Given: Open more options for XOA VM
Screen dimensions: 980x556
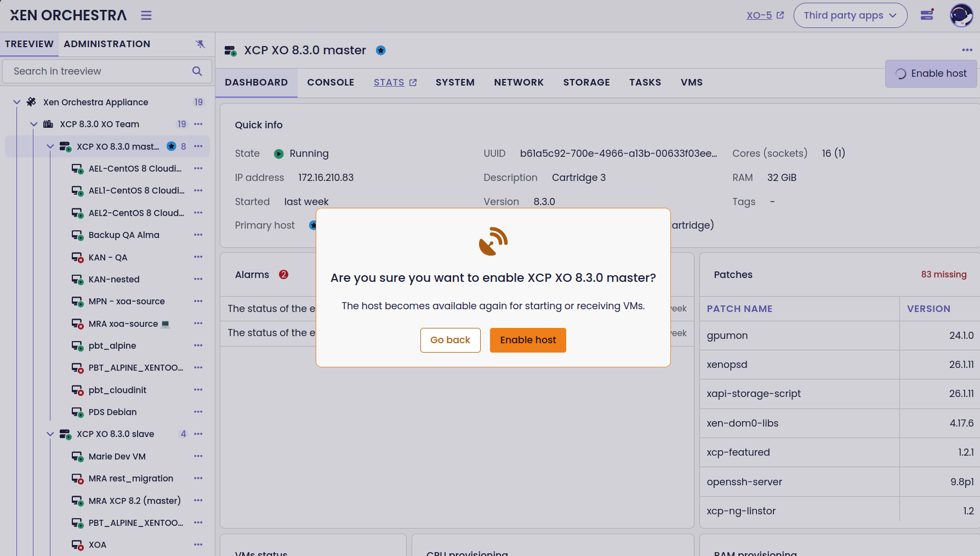Looking at the screenshot, I should (x=198, y=544).
